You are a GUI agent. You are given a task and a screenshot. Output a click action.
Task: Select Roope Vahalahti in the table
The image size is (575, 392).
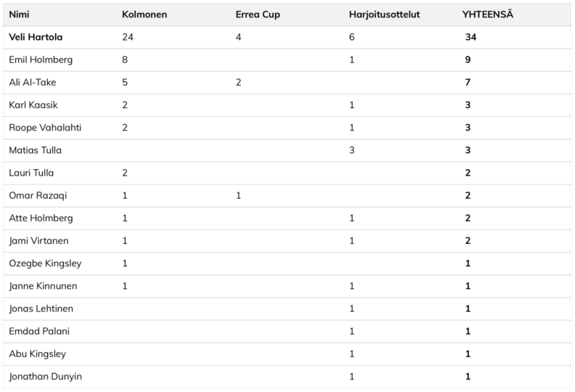[x=45, y=128]
